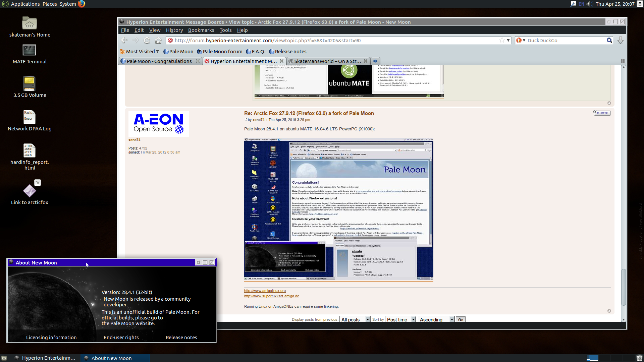This screenshot has height=362, width=644.
Task: Click the site identity icon in URL bar
Action: coord(170,40)
